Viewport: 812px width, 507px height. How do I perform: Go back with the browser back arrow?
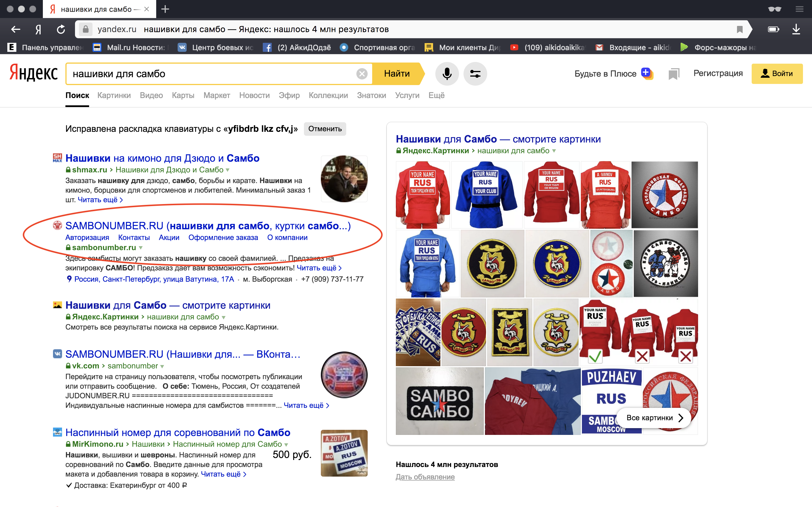(16, 30)
